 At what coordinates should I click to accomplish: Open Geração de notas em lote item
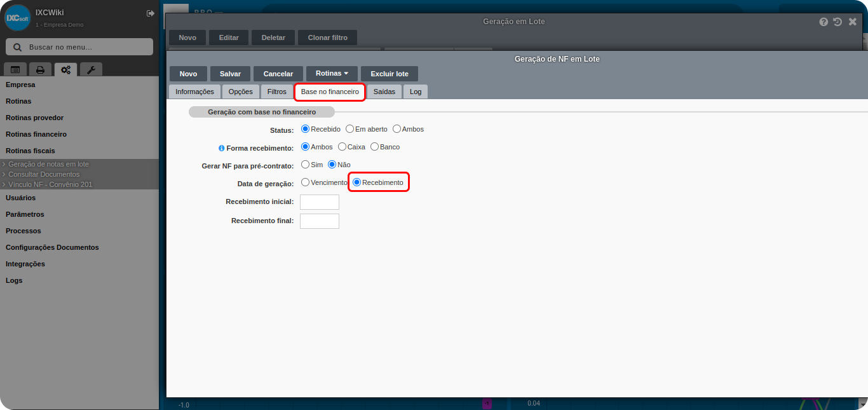click(x=48, y=164)
